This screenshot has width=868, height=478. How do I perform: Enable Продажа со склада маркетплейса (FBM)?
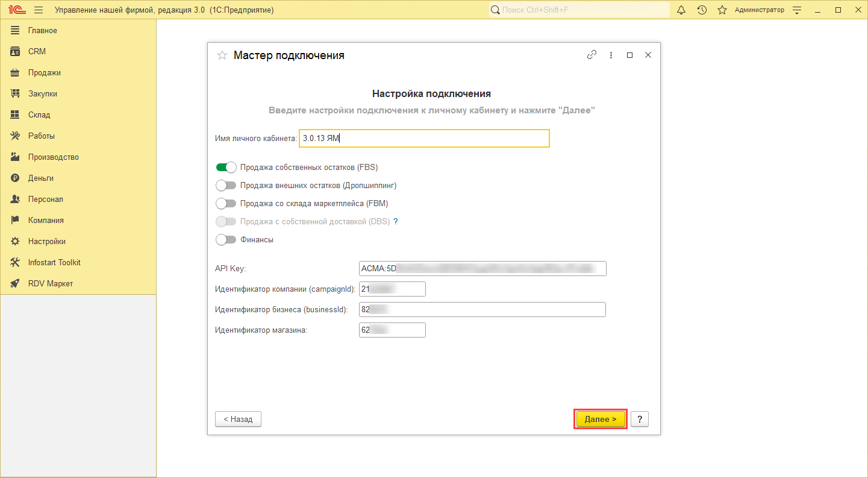point(226,203)
